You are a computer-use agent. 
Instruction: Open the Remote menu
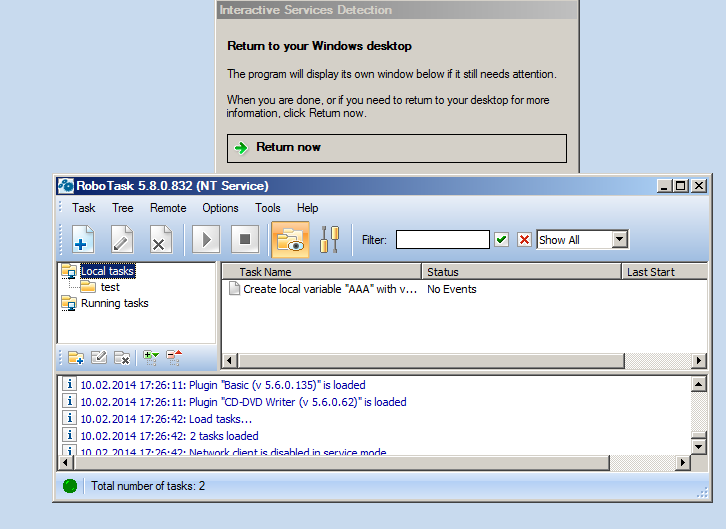(x=168, y=208)
